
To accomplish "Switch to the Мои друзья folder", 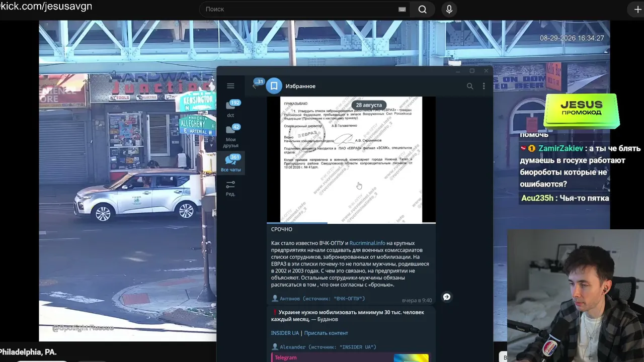I will 230,136.
